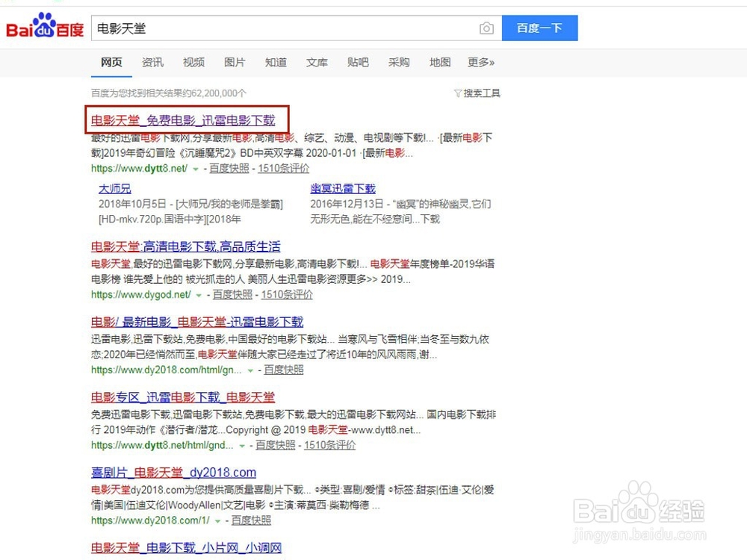
Task: Switch to the 资讯 tab
Action: 152,63
